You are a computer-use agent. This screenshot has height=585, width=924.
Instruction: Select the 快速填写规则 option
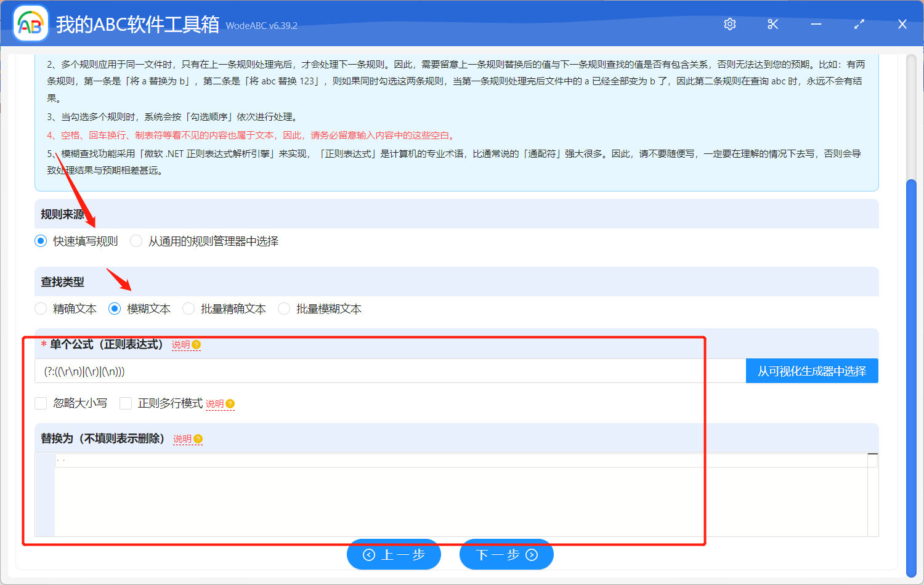click(x=41, y=241)
